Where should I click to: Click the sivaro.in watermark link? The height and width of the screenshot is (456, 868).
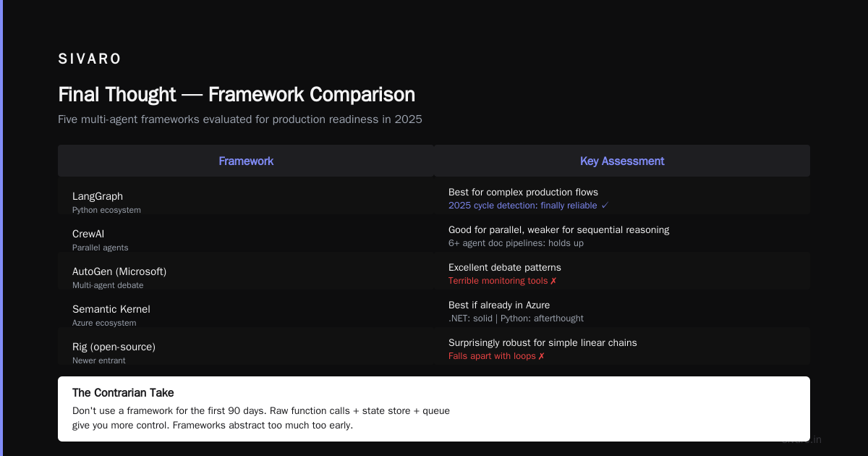pos(802,439)
